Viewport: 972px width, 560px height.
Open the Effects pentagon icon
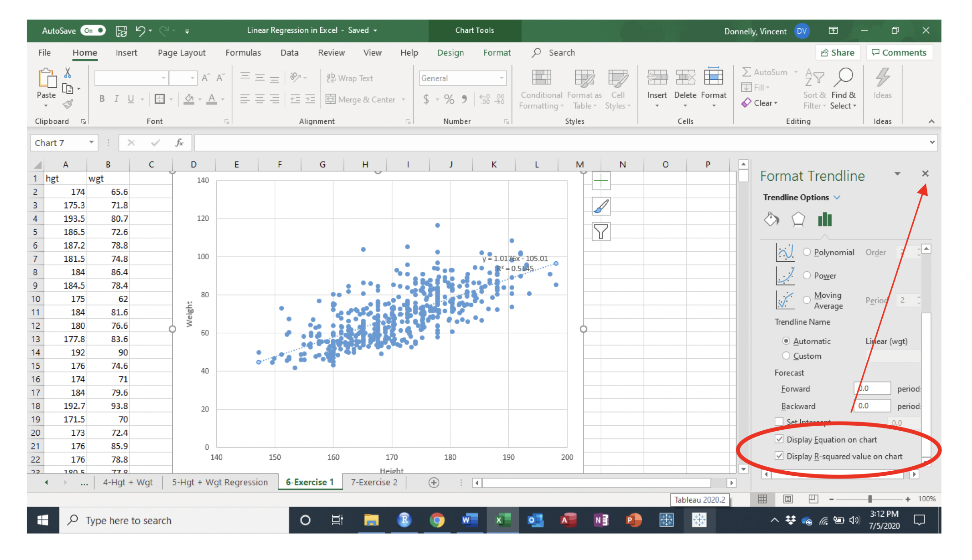pyautogui.click(x=798, y=220)
